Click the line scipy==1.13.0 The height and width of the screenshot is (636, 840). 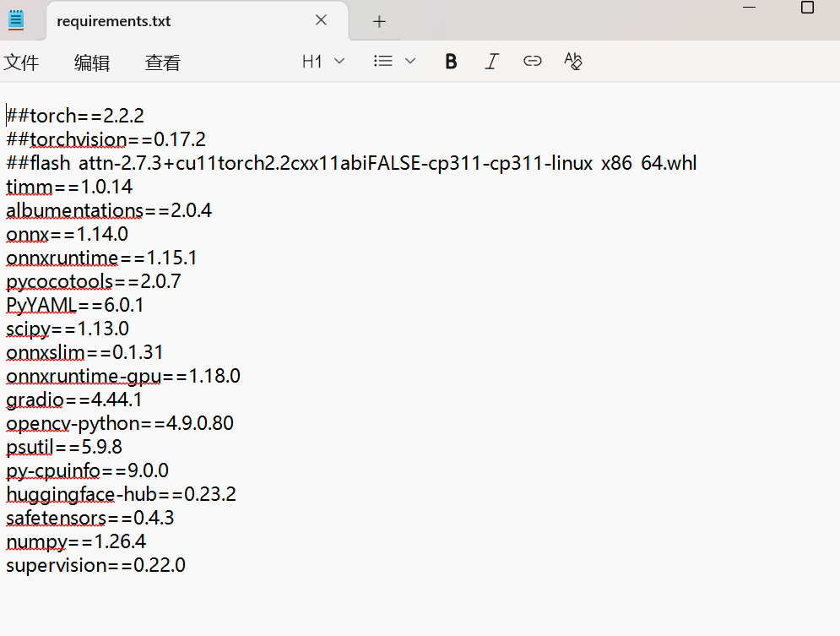click(x=68, y=329)
